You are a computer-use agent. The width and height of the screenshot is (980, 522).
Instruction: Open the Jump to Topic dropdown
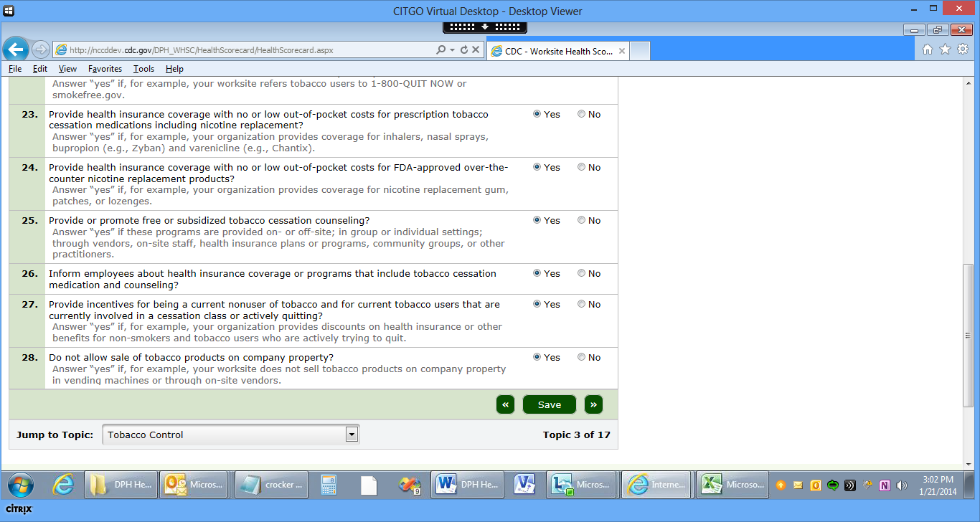tap(230, 435)
